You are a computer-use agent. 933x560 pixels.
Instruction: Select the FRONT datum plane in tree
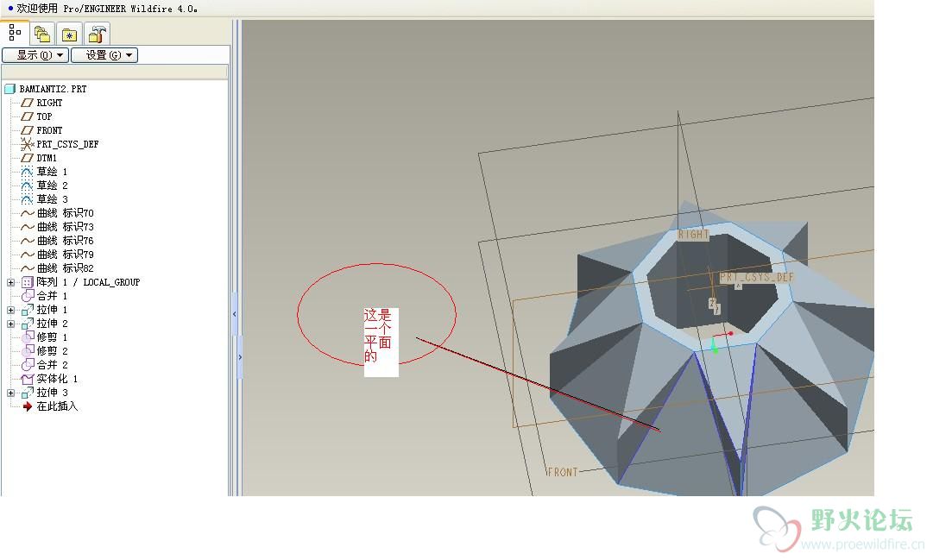tap(49, 130)
